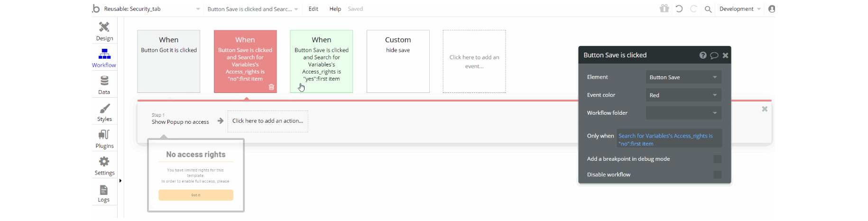The height and width of the screenshot is (221, 868).
Task: Open the Workflow folder dropdown
Action: point(683,113)
